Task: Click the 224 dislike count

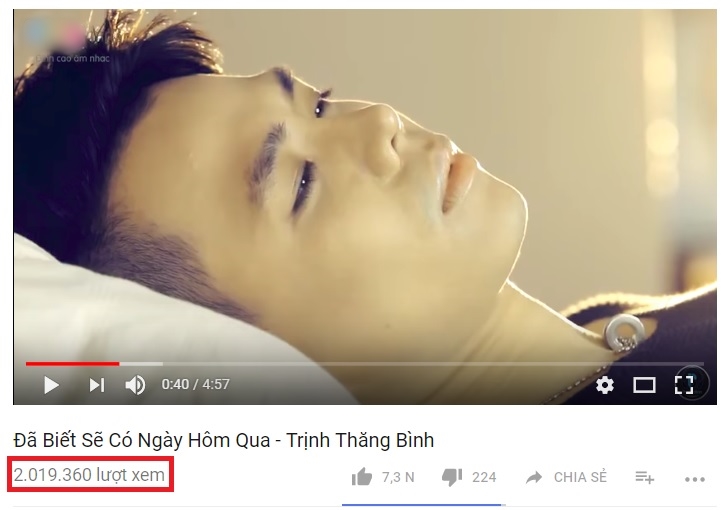Action: [x=484, y=477]
